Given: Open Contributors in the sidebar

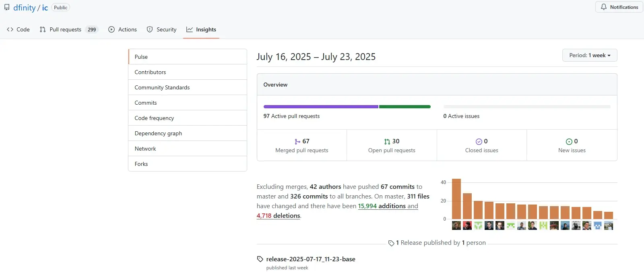Looking at the screenshot, I should (x=188, y=72).
